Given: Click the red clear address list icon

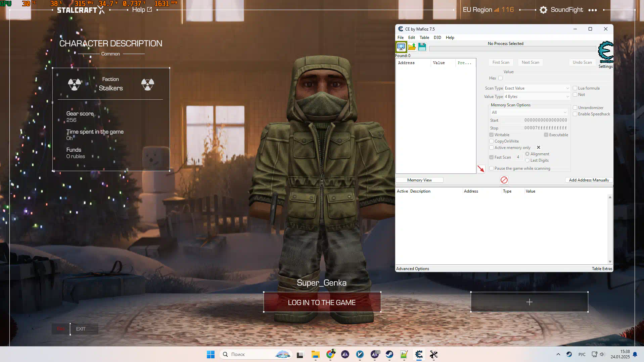Looking at the screenshot, I should click(x=504, y=180).
